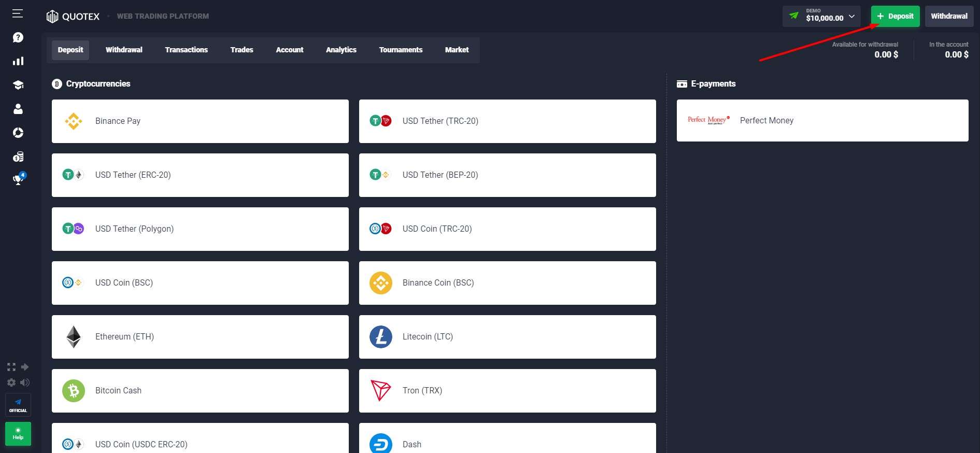
Task: Choose Dash deposit method
Action: coord(507,438)
